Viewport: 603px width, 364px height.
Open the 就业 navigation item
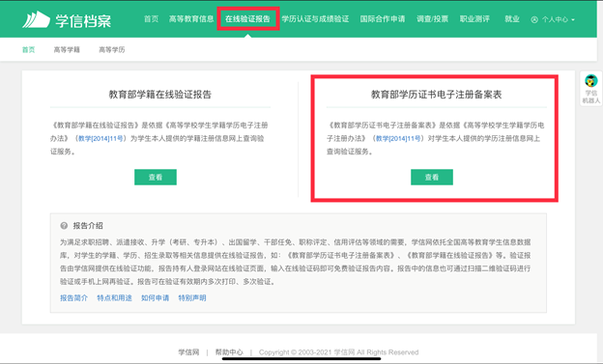(x=512, y=19)
